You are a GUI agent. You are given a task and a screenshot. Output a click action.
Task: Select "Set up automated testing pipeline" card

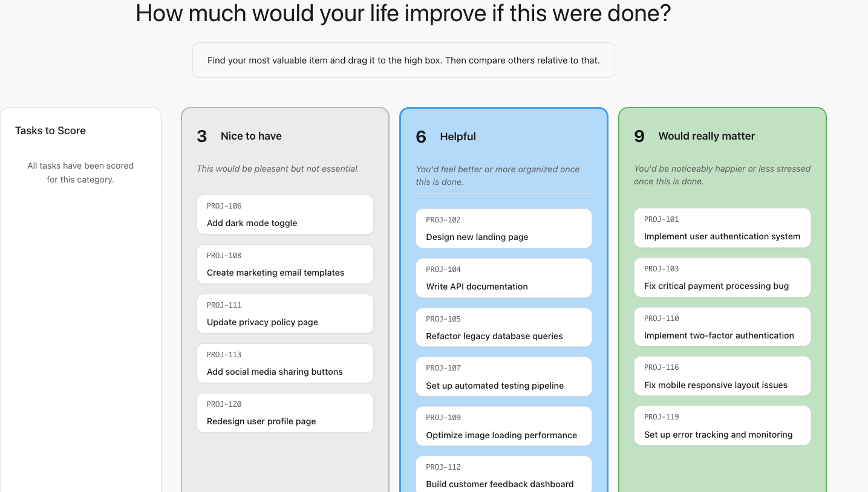503,377
